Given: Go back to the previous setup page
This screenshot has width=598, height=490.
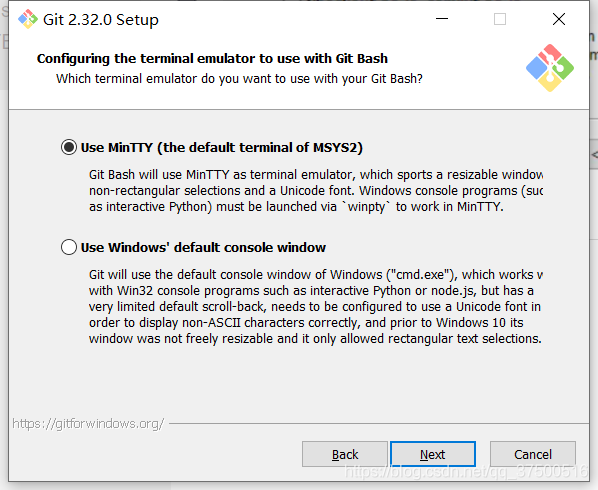Looking at the screenshot, I should coord(345,454).
